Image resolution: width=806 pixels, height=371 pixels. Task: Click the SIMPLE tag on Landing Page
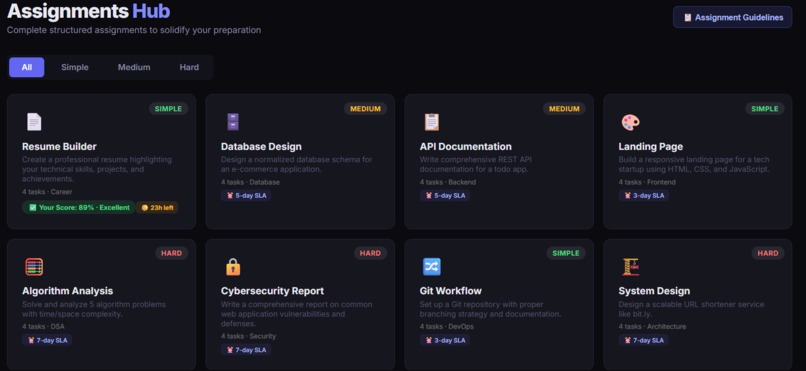tap(765, 108)
